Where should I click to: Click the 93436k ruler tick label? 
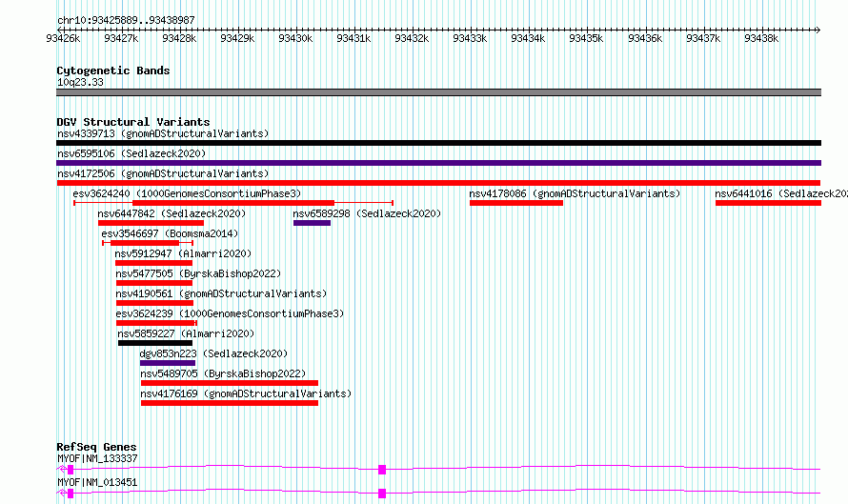(645, 38)
